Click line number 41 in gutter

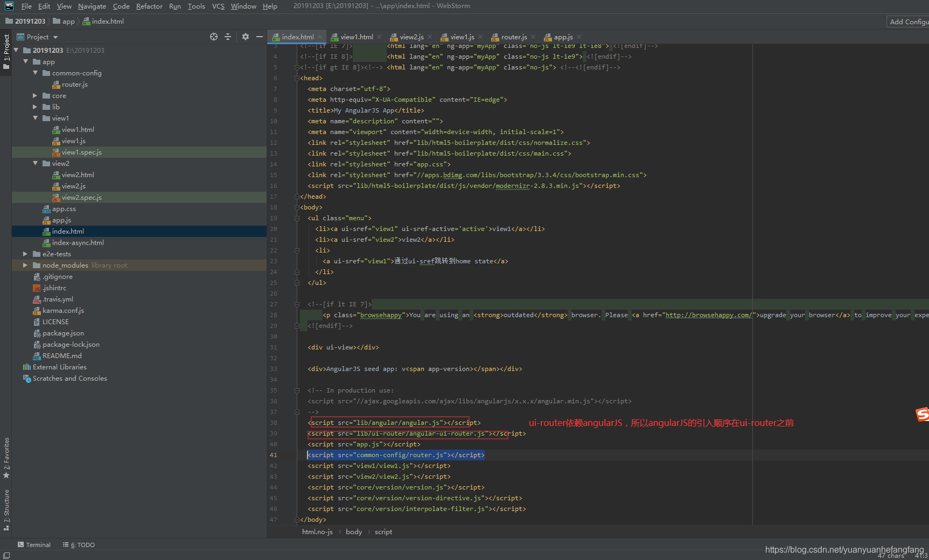[274, 455]
